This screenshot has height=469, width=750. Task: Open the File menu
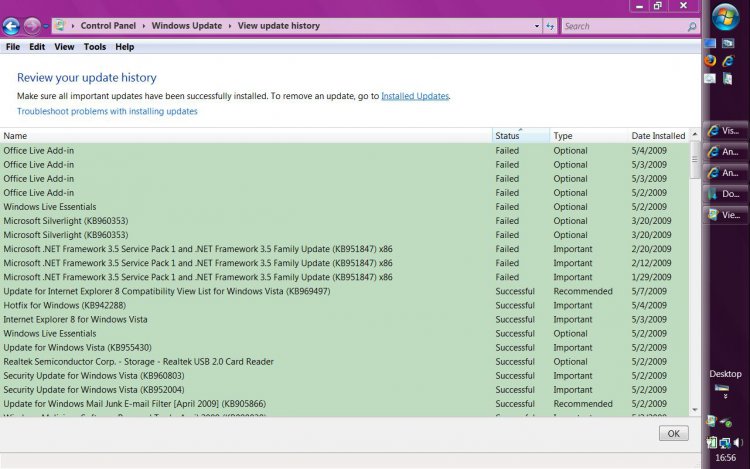click(x=13, y=47)
